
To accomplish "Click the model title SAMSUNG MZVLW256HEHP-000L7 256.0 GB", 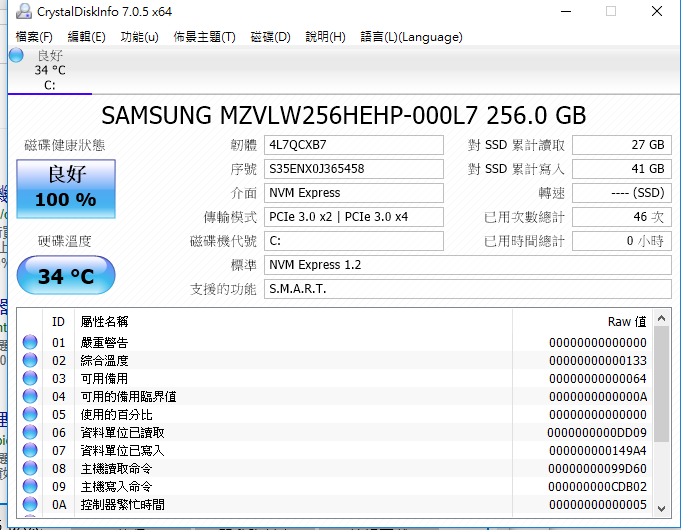I will [344, 116].
